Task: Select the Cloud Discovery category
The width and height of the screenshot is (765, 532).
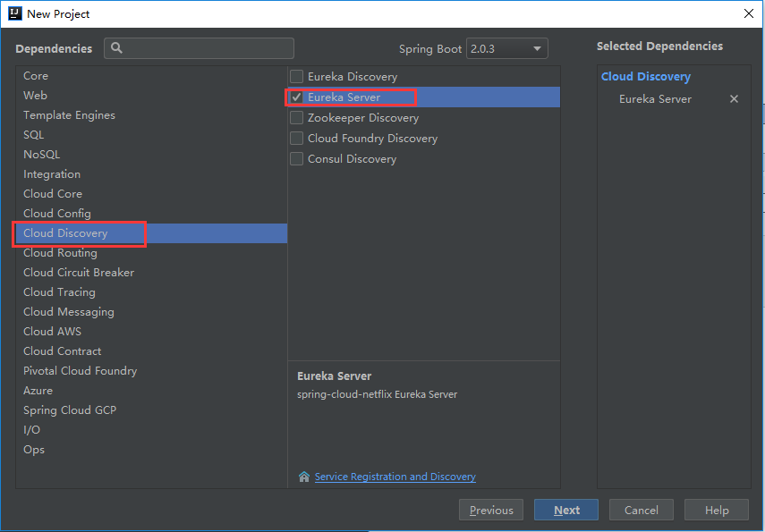Action: (x=151, y=233)
